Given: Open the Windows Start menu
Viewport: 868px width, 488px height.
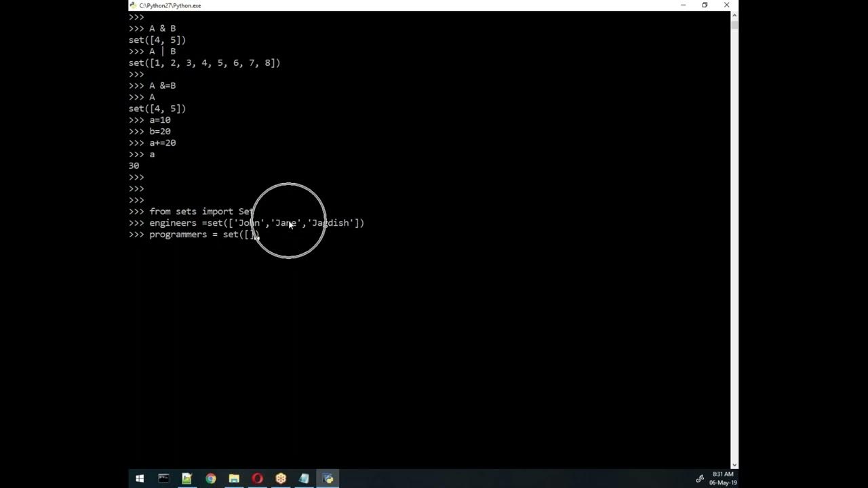Looking at the screenshot, I should pyautogui.click(x=140, y=479).
